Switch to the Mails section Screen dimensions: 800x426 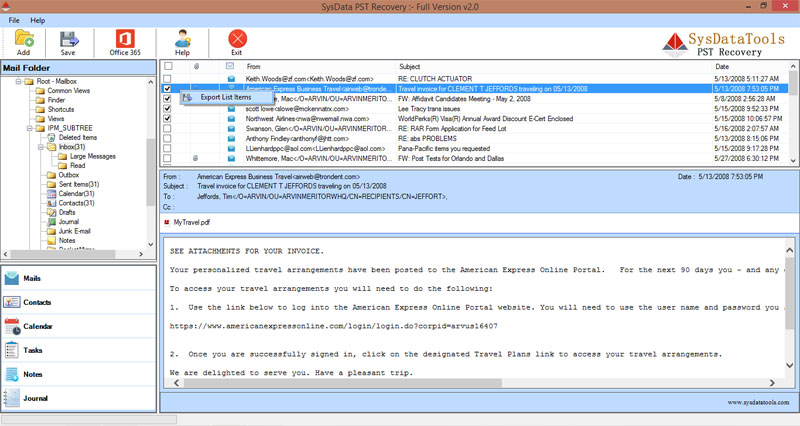click(79, 278)
